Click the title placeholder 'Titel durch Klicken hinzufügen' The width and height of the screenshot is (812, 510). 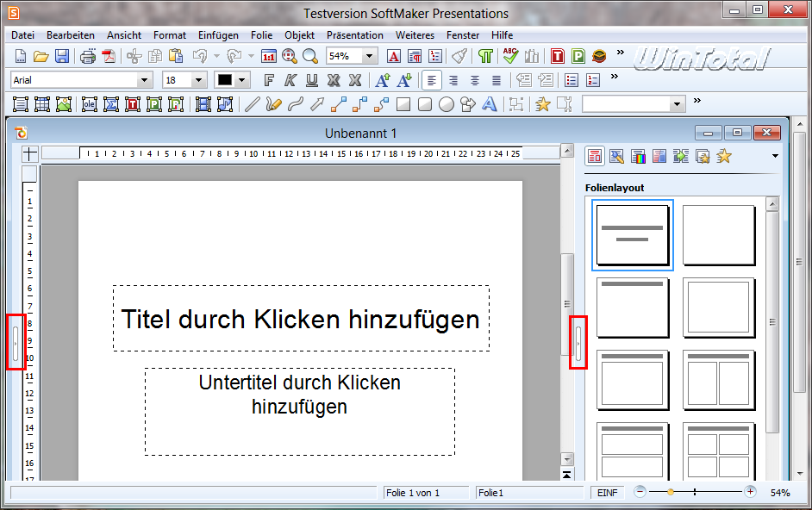pos(301,319)
